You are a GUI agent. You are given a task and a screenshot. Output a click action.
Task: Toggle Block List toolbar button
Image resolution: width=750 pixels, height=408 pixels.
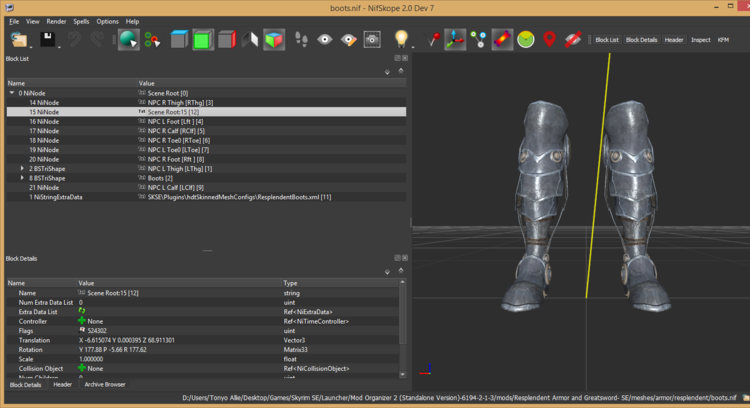pos(607,40)
